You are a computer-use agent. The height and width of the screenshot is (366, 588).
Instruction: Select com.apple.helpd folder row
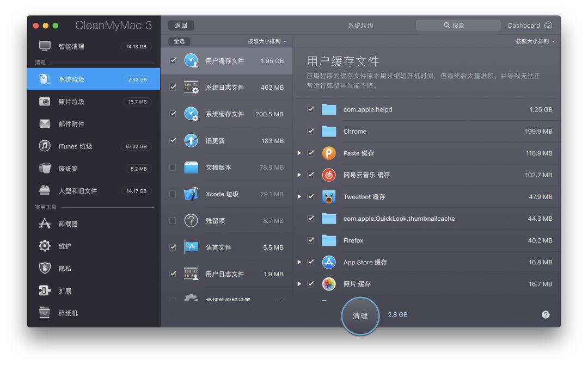click(x=427, y=109)
